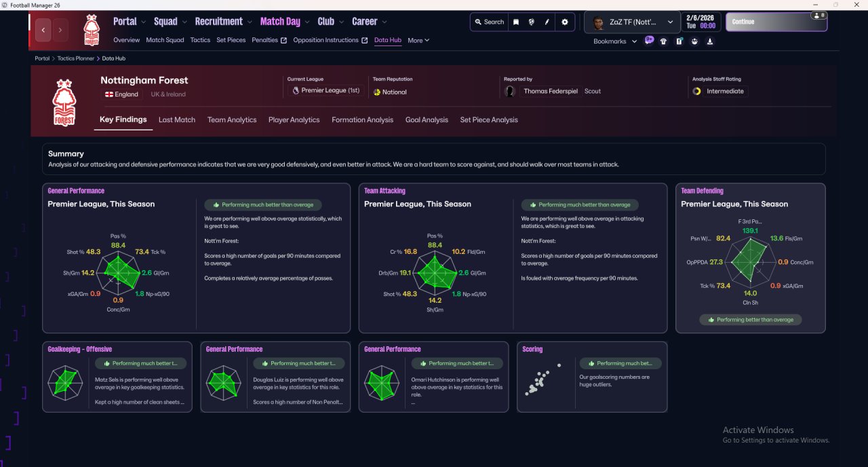This screenshot has height=467, width=868.
Task: Go forward with the right arrow button
Action: [61, 30]
